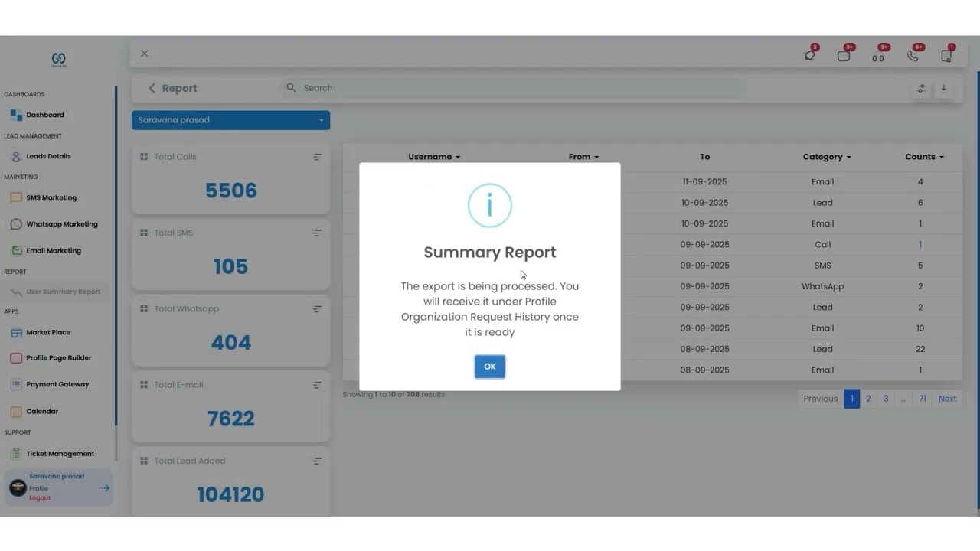Click the user avatar picture
Screen dimensions: 980x551
[x=18, y=487]
